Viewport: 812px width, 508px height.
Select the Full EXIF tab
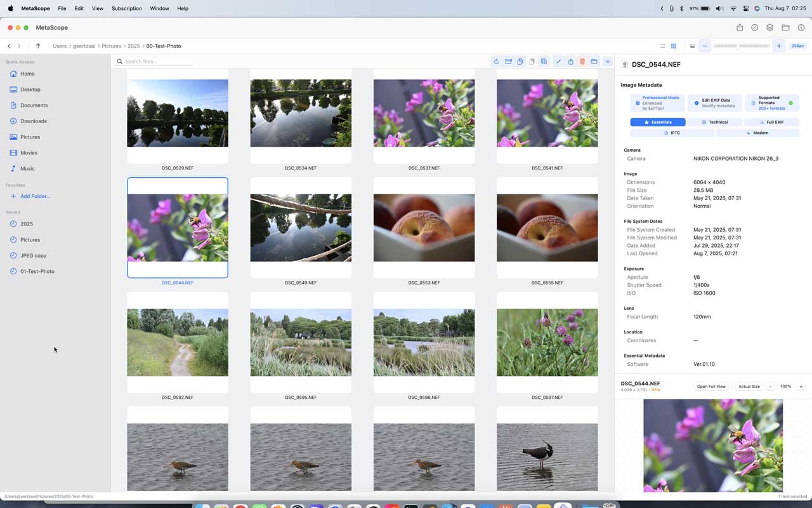(771, 122)
